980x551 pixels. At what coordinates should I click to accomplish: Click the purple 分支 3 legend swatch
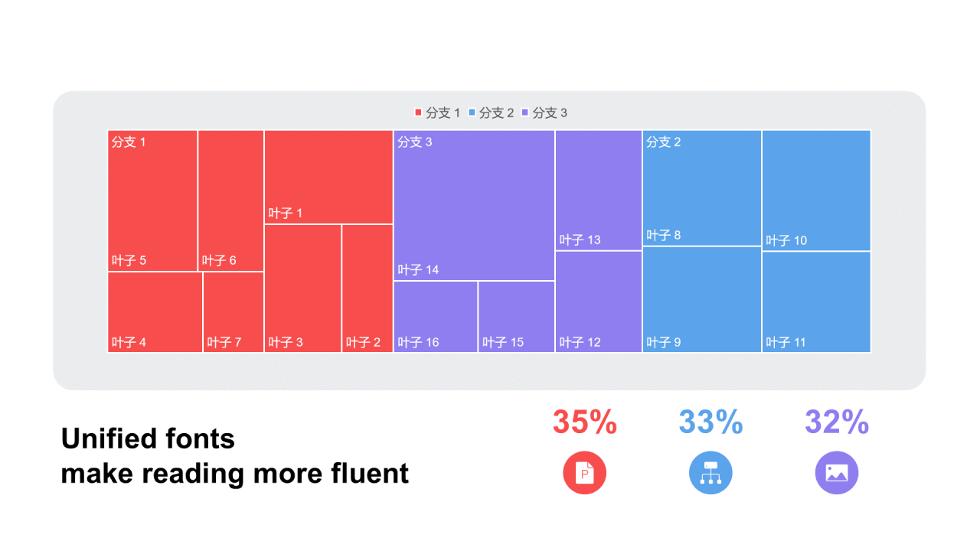coord(524,113)
